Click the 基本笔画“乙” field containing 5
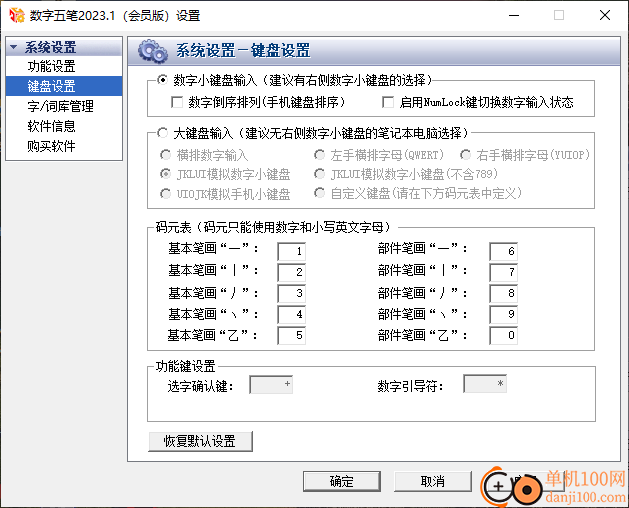Image resolution: width=629 pixels, height=508 pixels. click(292, 335)
